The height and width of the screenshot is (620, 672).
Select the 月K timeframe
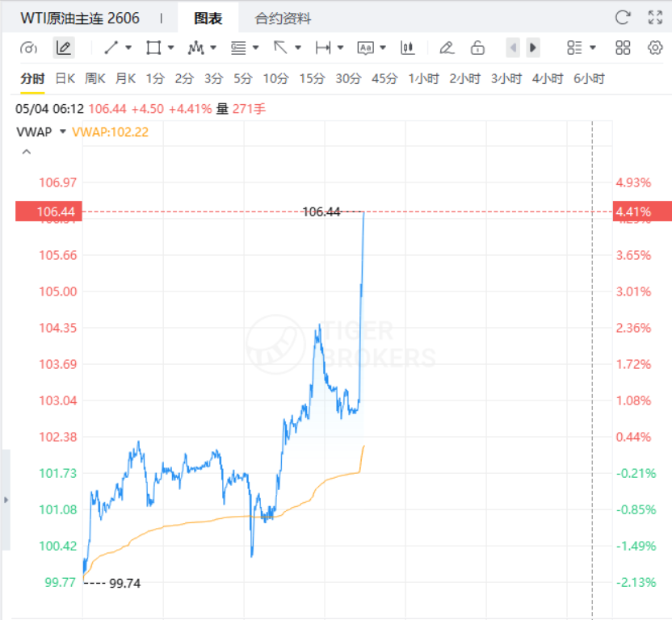tap(125, 79)
